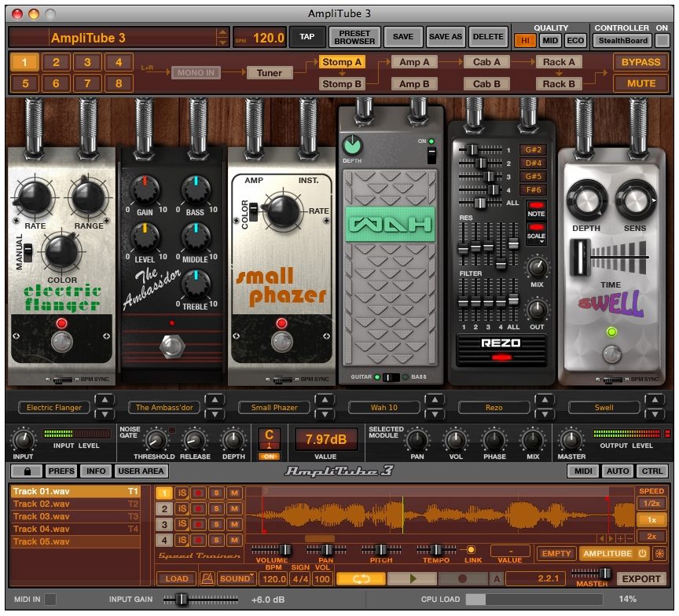Move the waveform view left with arrow icon
This screenshot has height=616, width=679.
click(602, 538)
